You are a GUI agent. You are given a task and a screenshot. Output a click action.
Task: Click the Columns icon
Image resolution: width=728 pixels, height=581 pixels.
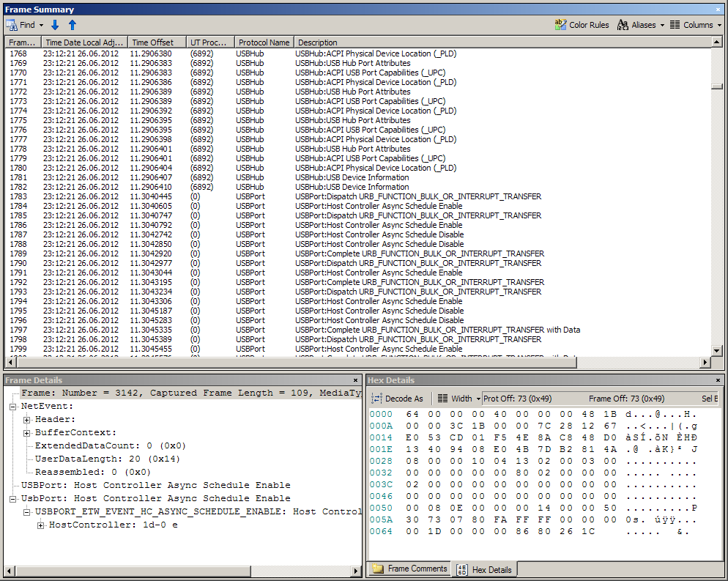pos(675,25)
